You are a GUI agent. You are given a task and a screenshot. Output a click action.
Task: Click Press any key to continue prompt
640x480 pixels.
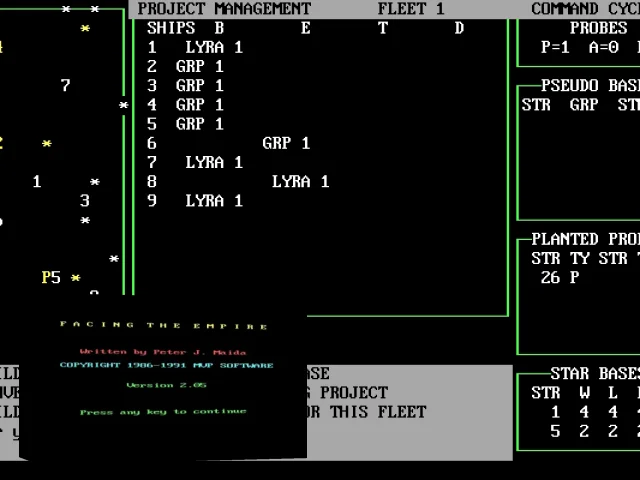163,411
